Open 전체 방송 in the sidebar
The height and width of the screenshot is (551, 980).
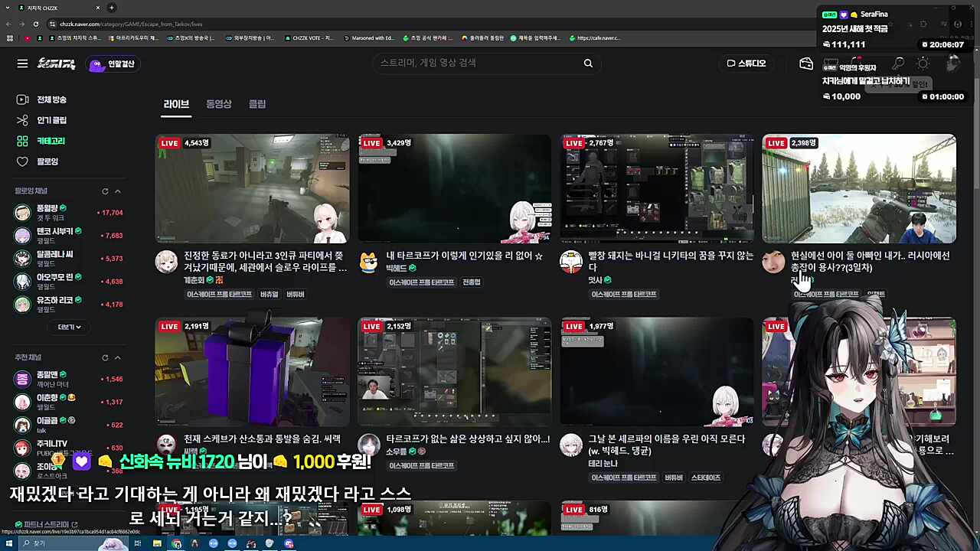coord(42,99)
